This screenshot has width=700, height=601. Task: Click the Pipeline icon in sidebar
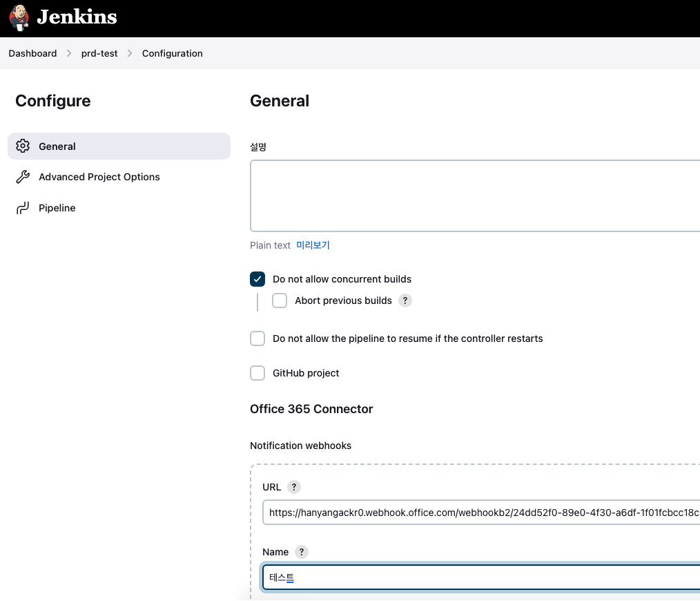pos(23,208)
